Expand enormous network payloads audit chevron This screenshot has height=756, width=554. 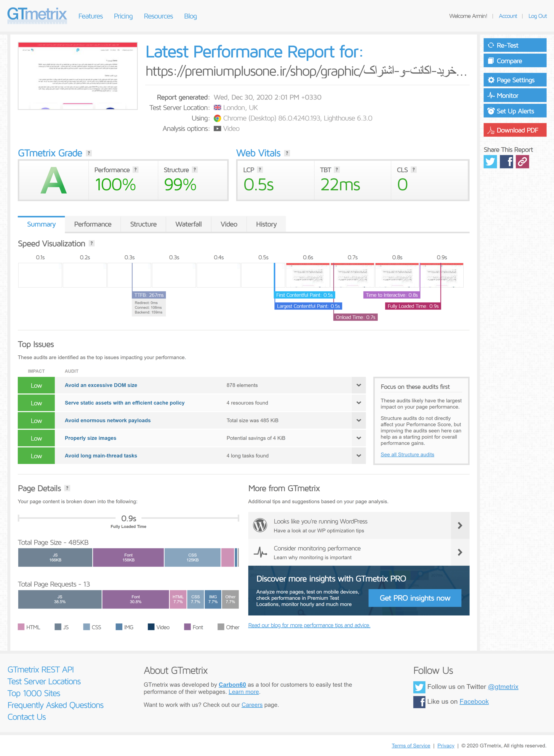(x=358, y=420)
